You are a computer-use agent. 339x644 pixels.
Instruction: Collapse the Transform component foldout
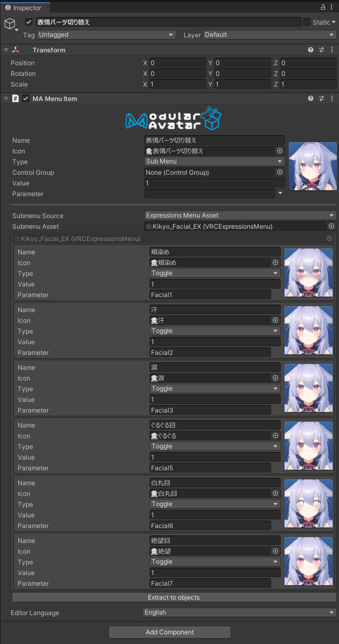click(6, 50)
